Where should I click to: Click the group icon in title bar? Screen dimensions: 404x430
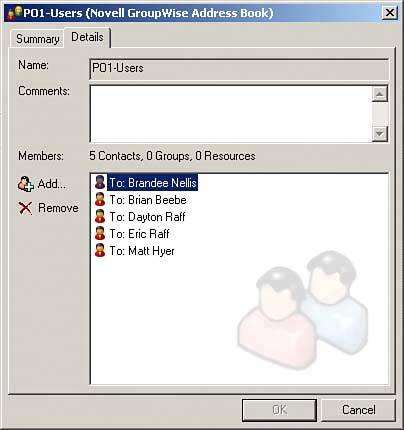15,13
